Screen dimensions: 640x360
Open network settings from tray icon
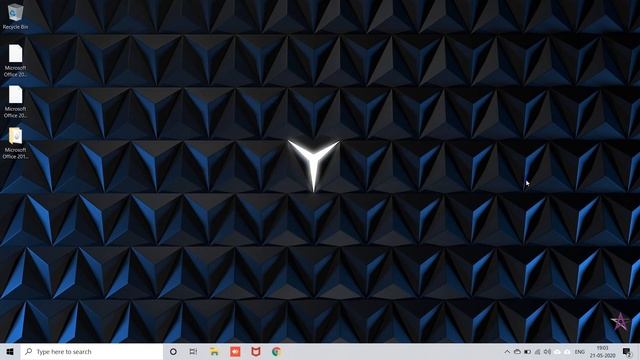(537, 351)
